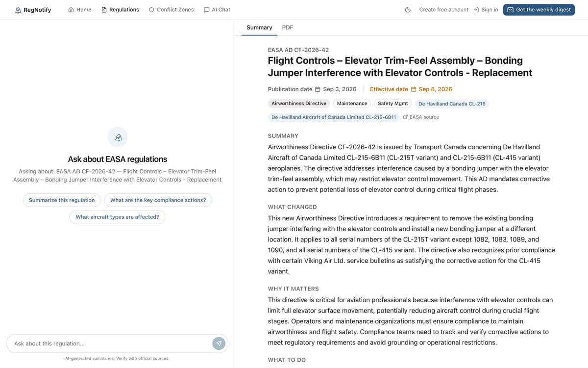Click Summarize this regulation suggestion
The height and width of the screenshot is (368, 588).
pos(62,200)
